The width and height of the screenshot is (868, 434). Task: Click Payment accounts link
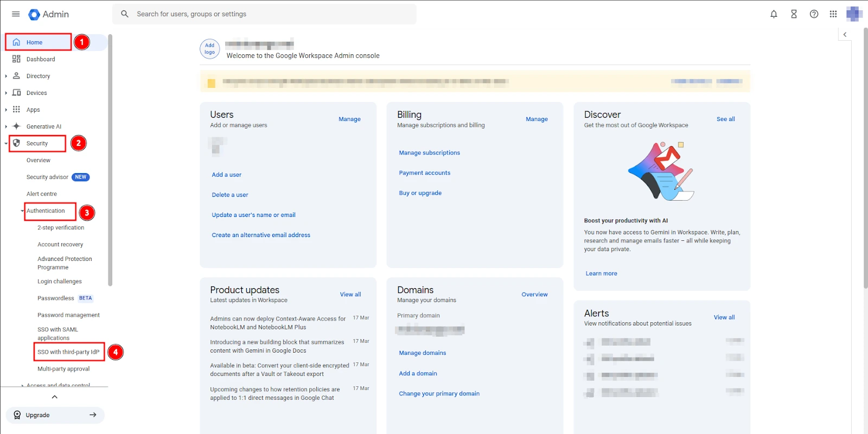click(425, 173)
